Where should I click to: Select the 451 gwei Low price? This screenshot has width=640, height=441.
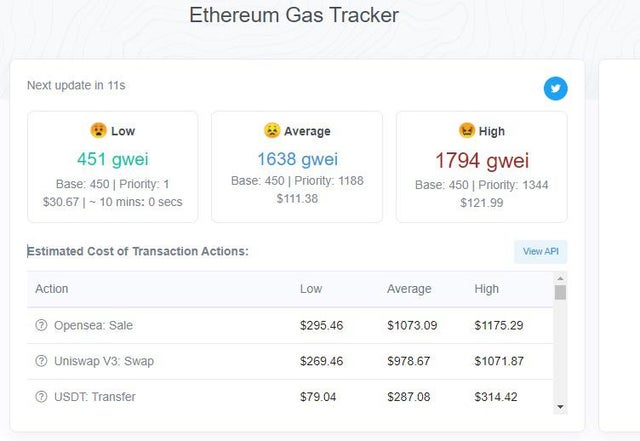112,159
